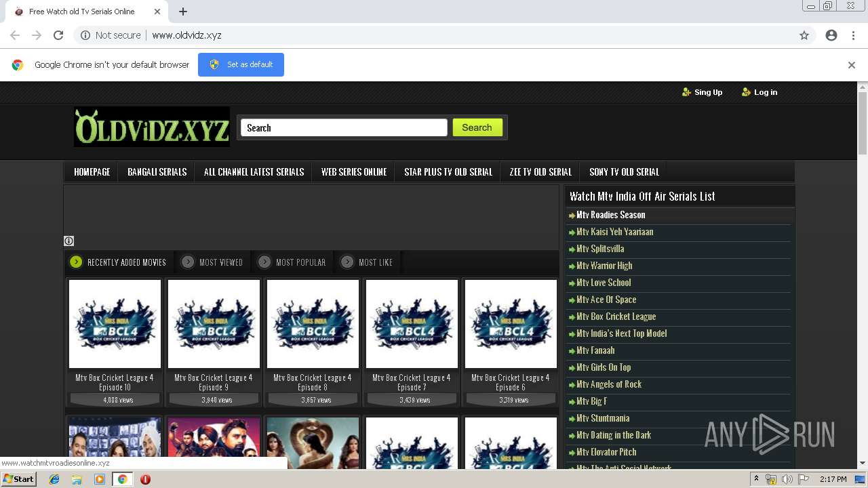Dismiss the default browser notification bar

click(852, 65)
